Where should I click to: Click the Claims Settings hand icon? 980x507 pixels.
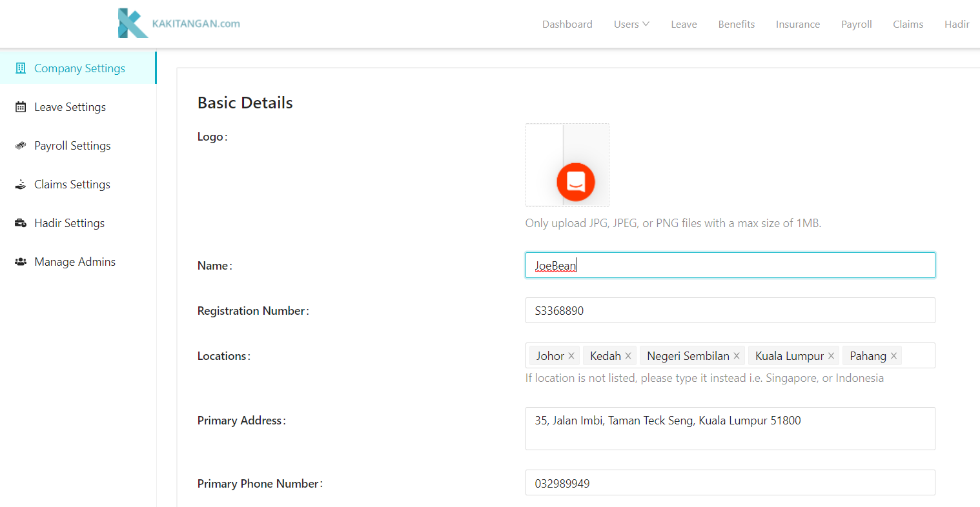point(21,184)
